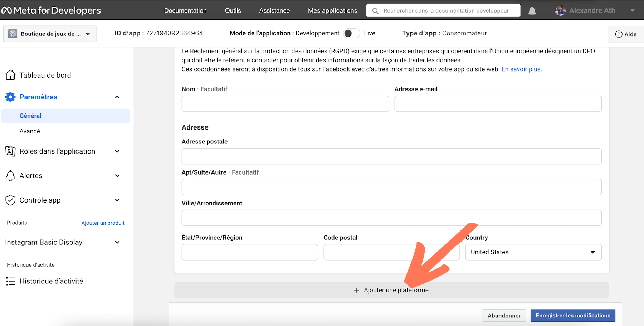
Task: Expand Rôles dans l'application chevron
Action: [x=117, y=151]
